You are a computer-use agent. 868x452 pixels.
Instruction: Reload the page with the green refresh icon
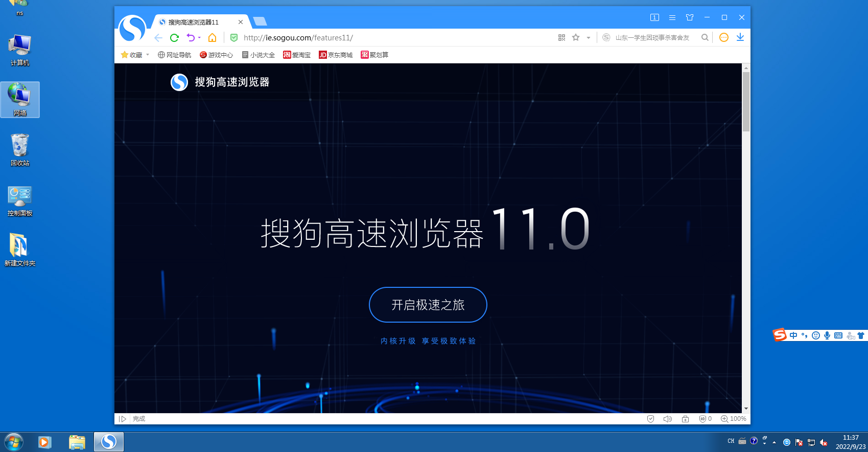174,38
